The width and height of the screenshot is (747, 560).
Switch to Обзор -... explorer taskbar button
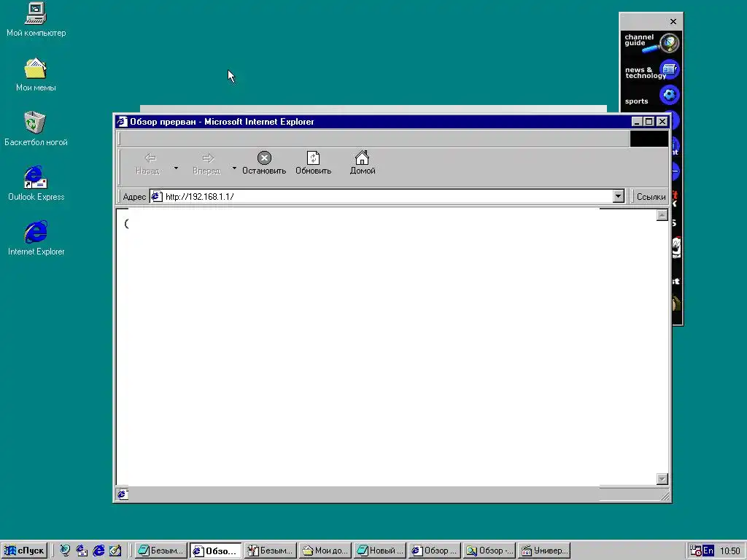click(489, 551)
